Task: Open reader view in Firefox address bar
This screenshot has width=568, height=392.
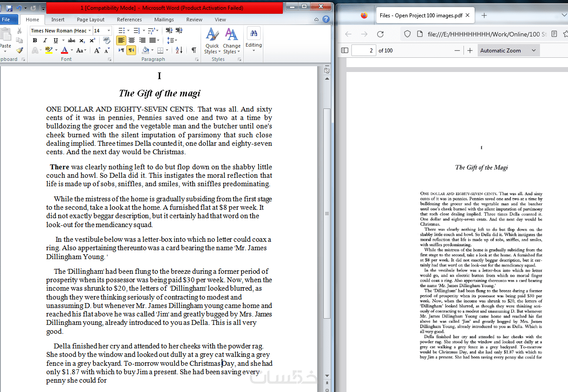Action: (x=554, y=34)
